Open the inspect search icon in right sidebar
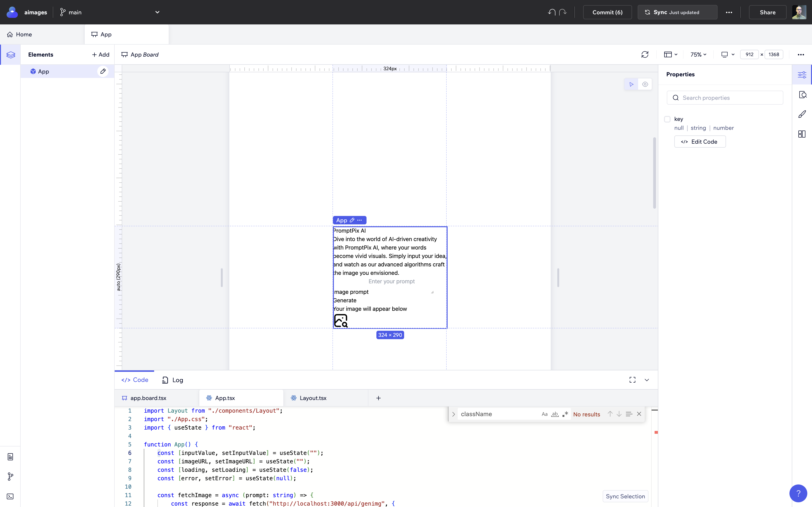Viewport: 812px width, 507px height. tap(803, 95)
